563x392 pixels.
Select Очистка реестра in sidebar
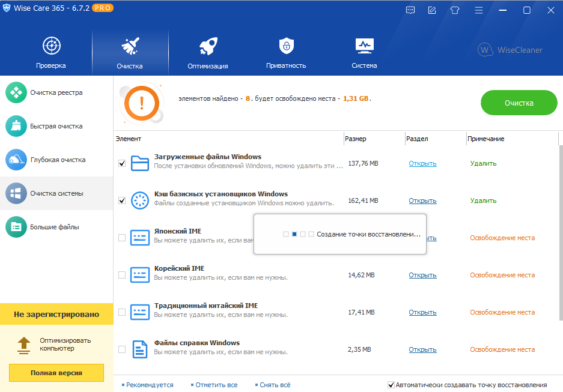click(56, 92)
